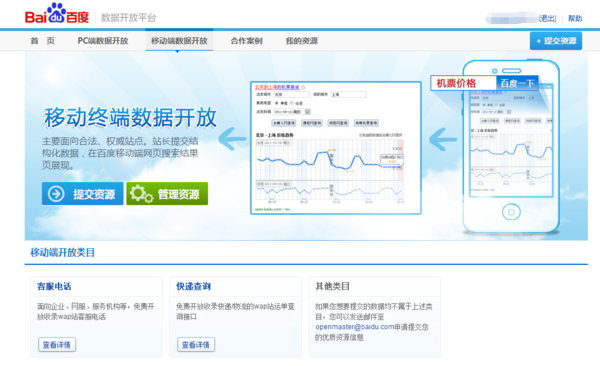
Task: Click the arrow circle icon on 提交资源
Action: click(56, 194)
